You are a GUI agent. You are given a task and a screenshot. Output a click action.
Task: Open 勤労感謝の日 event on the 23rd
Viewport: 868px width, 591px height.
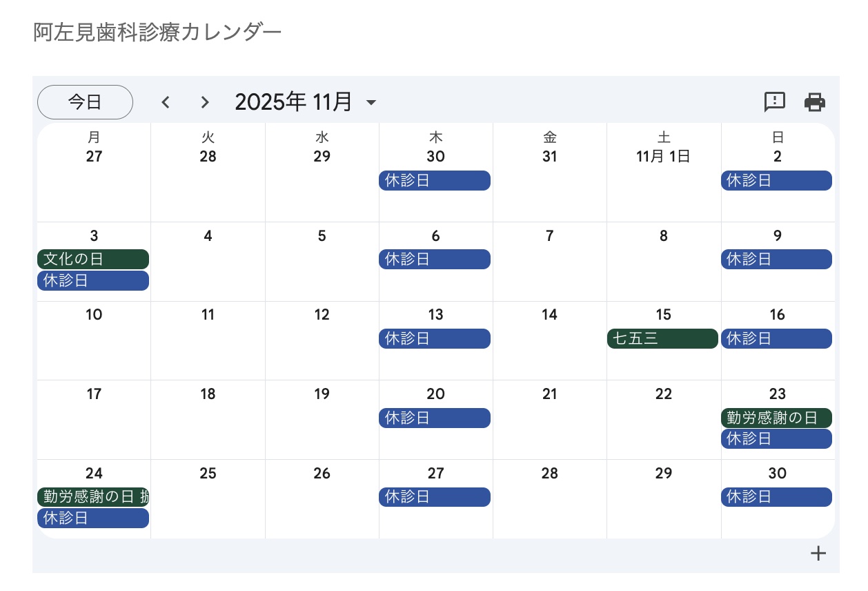click(776, 418)
